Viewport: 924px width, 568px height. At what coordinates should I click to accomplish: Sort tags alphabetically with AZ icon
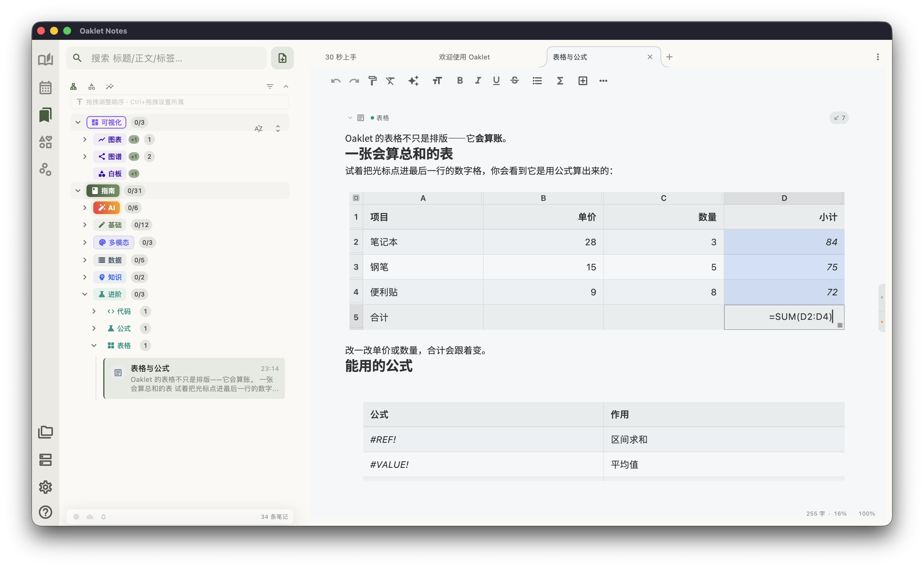pyautogui.click(x=259, y=128)
